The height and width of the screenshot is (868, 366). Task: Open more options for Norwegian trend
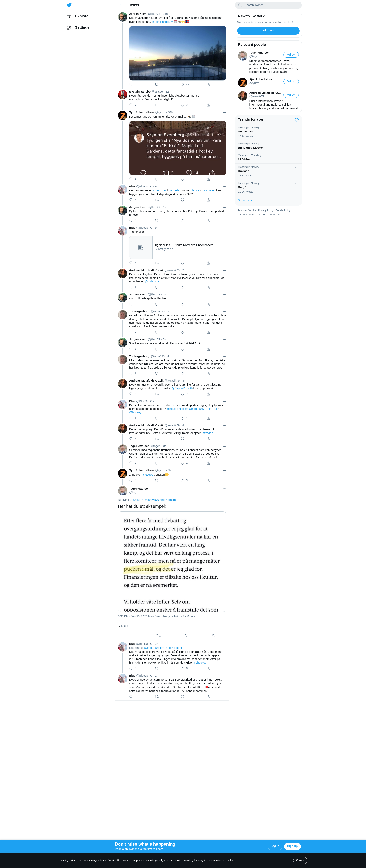(x=297, y=128)
